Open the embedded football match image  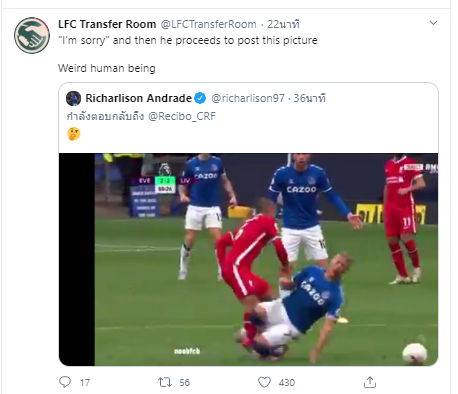point(248,259)
